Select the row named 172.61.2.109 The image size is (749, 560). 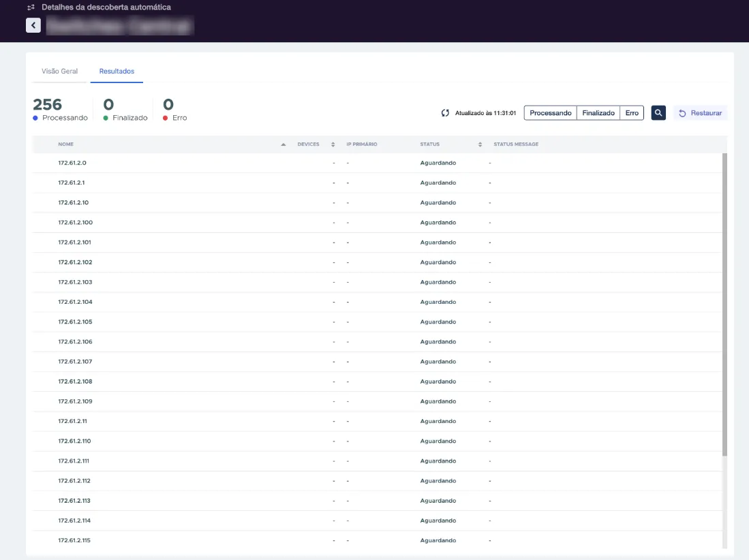[378, 401]
